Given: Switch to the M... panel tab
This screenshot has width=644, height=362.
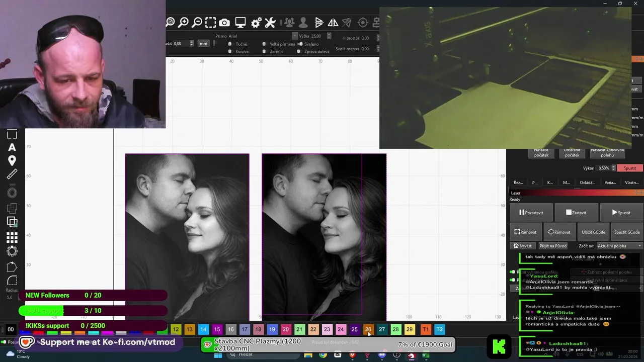Looking at the screenshot, I should click(566, 183).
